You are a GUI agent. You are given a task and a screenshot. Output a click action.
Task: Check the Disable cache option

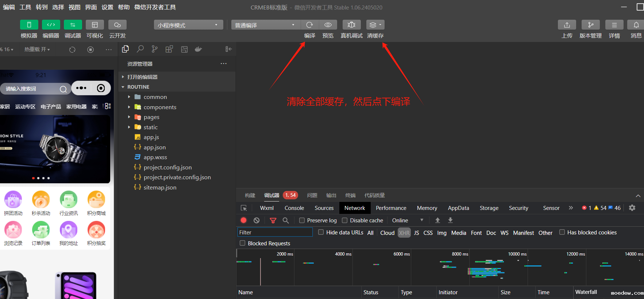(x=344, y=220)
